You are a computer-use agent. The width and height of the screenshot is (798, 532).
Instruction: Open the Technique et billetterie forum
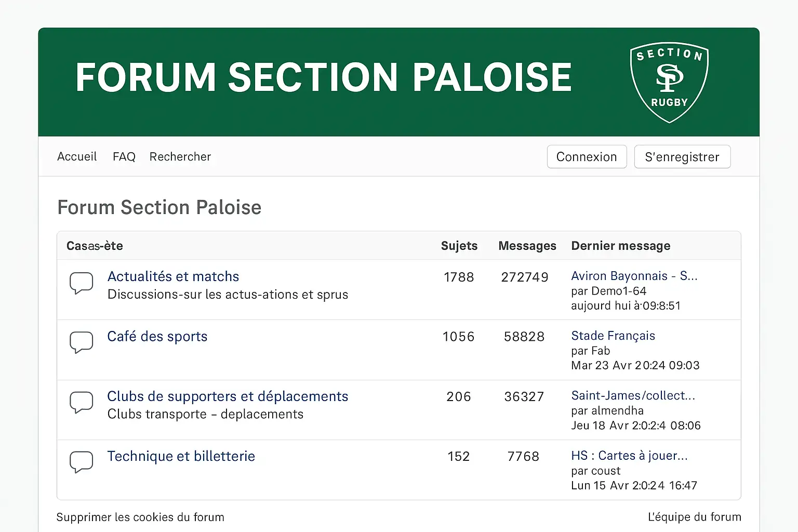tap(181, 456)
